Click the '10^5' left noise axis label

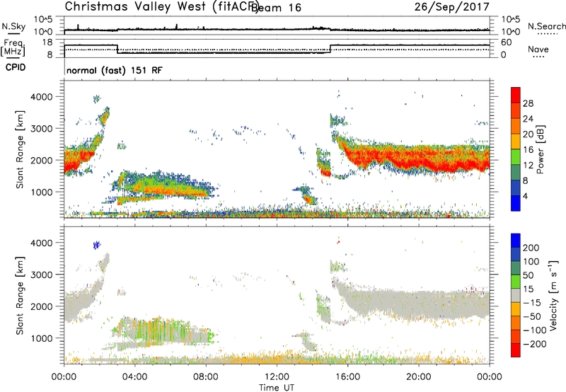pyautogui.click(x=43, y=19)
